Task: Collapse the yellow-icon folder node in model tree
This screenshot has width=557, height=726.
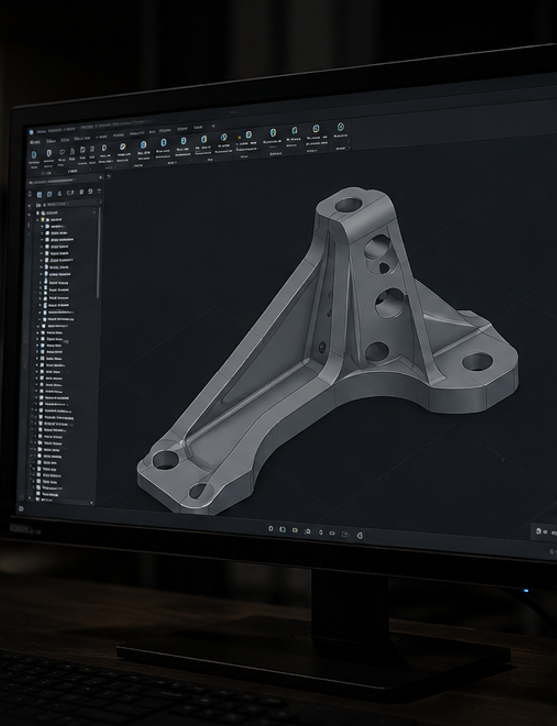Action: 38,220
